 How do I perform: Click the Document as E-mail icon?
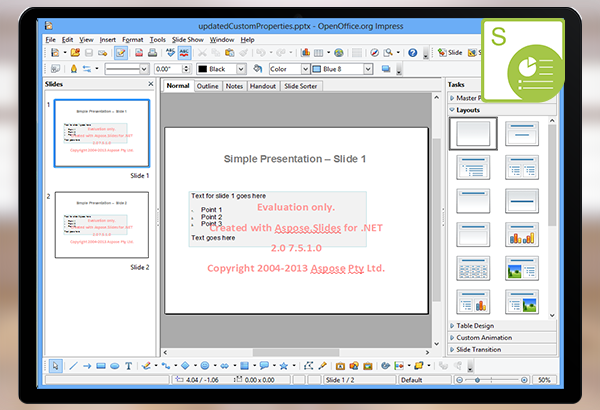tap(102, 53)
